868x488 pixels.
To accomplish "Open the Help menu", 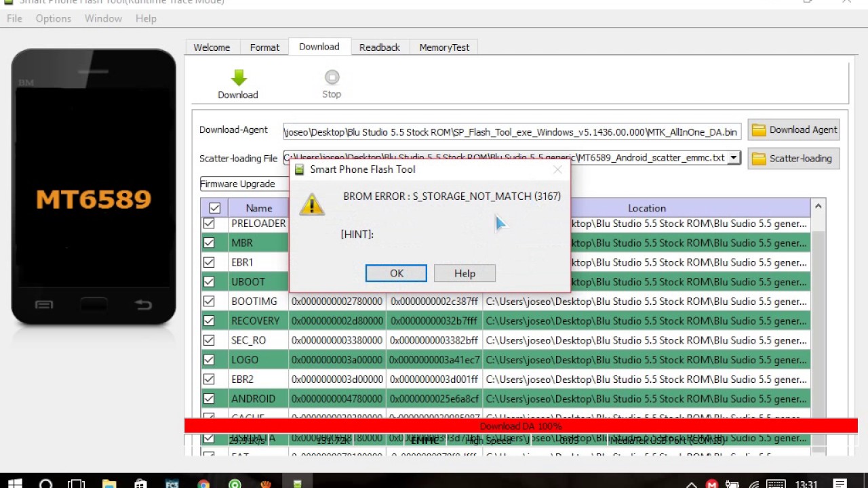I will click(146, 18).
